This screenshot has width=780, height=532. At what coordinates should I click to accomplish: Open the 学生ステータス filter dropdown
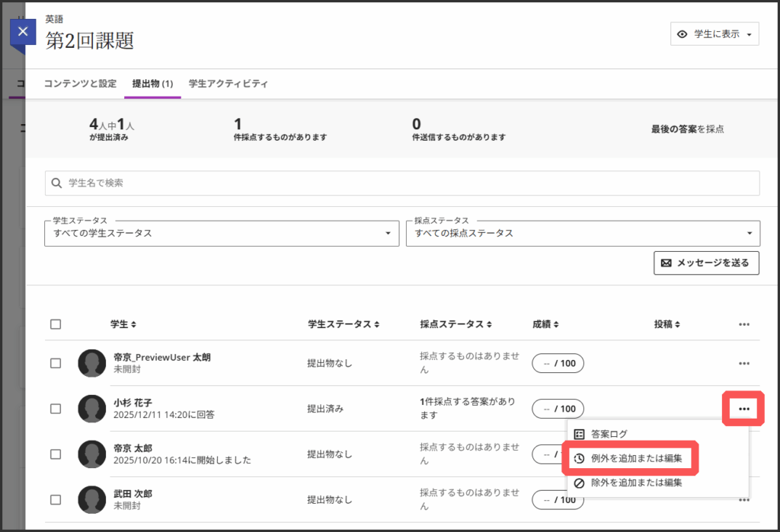[221, 233]
